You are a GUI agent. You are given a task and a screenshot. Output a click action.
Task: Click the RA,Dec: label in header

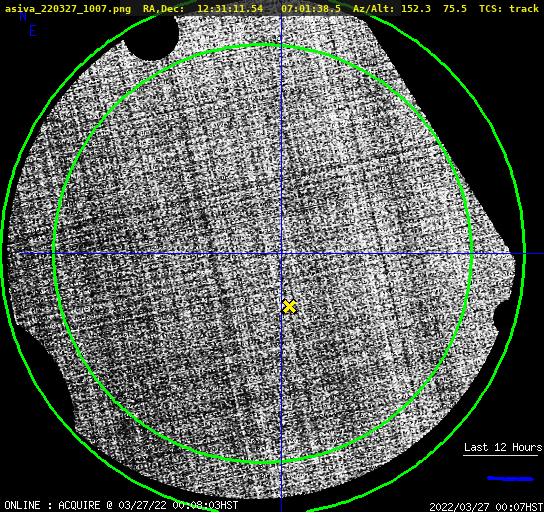coord(163,9)
